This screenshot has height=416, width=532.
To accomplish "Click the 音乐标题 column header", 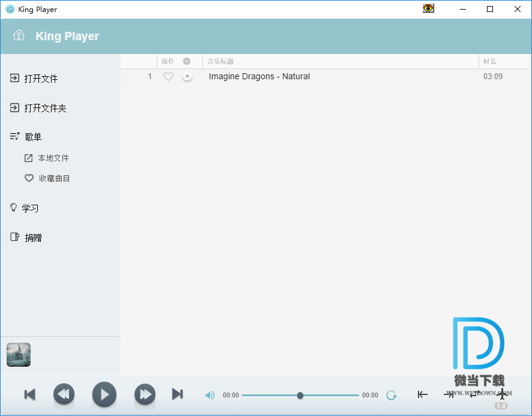I will click(220, 61).
